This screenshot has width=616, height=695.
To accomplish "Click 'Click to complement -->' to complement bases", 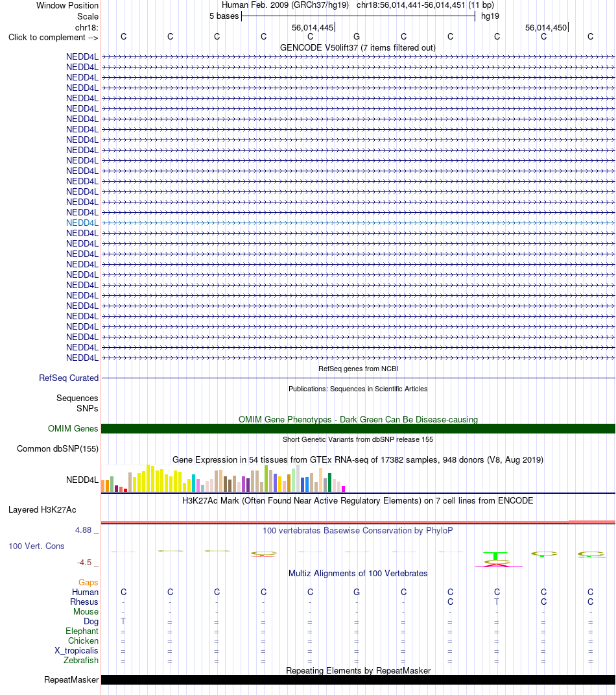I will tap(53, 37).
